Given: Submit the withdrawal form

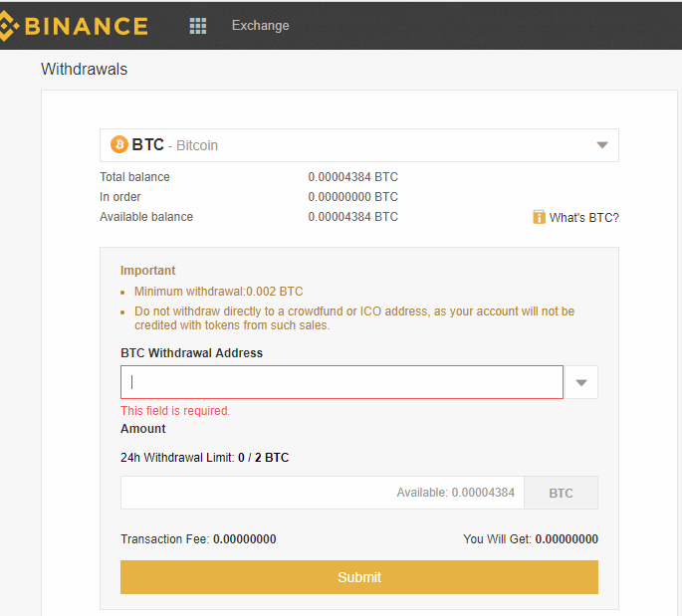Looking at the screenshot, I should point(359,577).
